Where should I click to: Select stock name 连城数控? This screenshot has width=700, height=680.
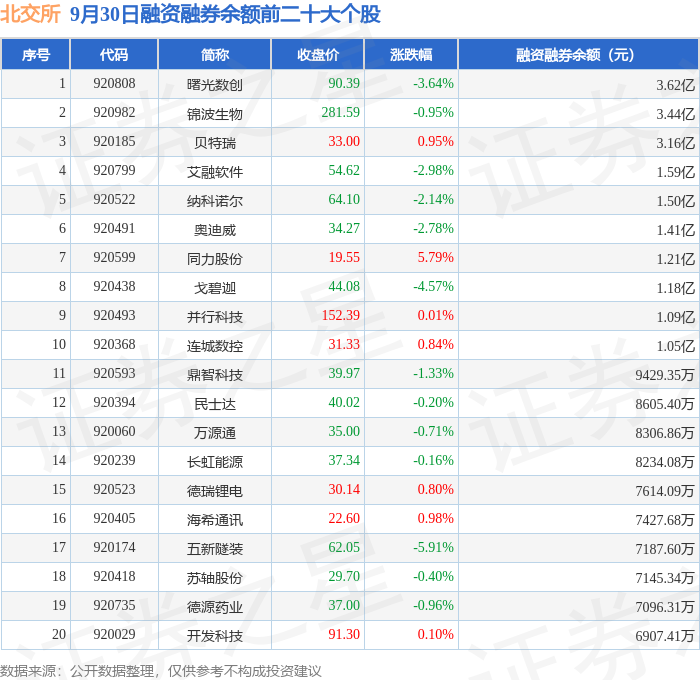point(215,346)
